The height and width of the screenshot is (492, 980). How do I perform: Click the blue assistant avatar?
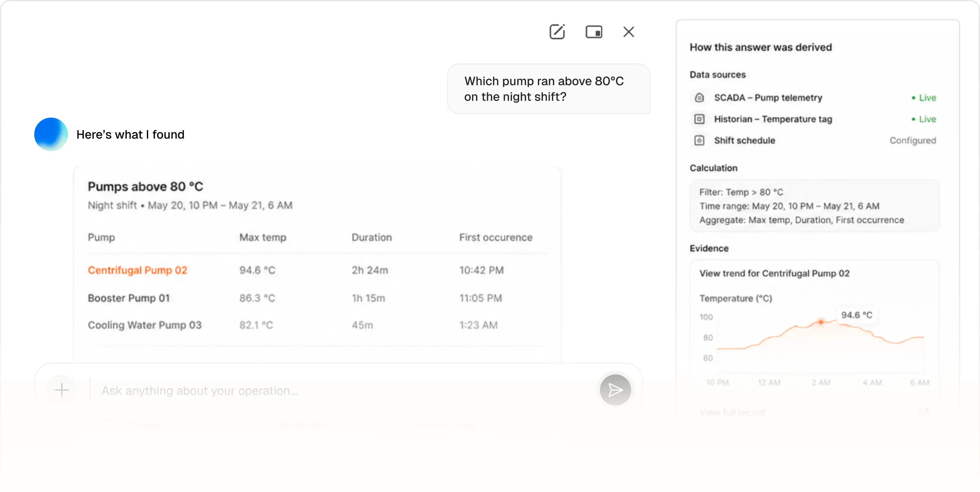coord(51,134)
